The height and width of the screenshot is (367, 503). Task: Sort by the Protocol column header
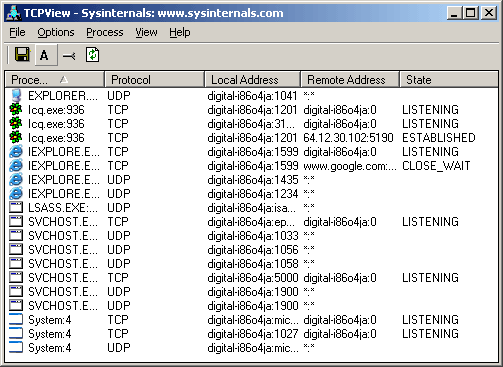pos(155,80)
